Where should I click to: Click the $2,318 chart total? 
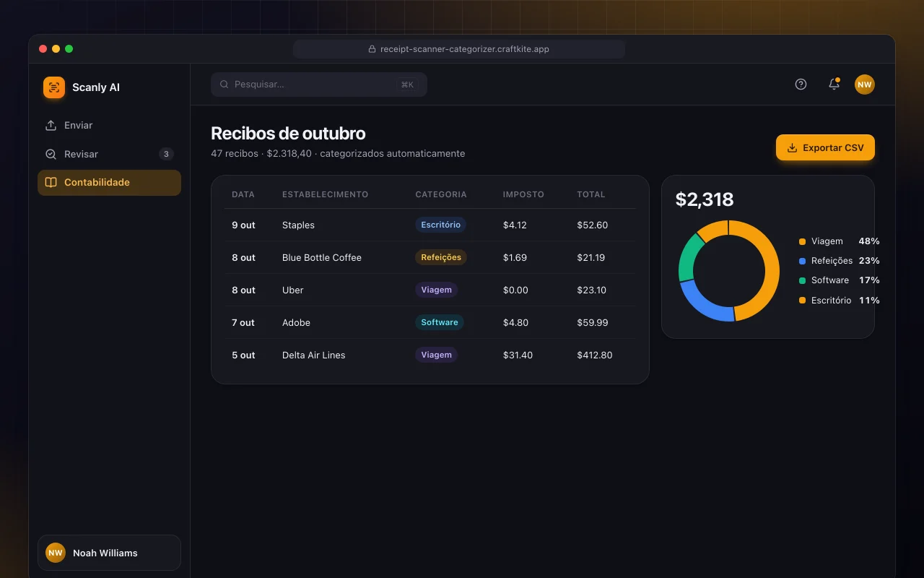pos(705,199)
